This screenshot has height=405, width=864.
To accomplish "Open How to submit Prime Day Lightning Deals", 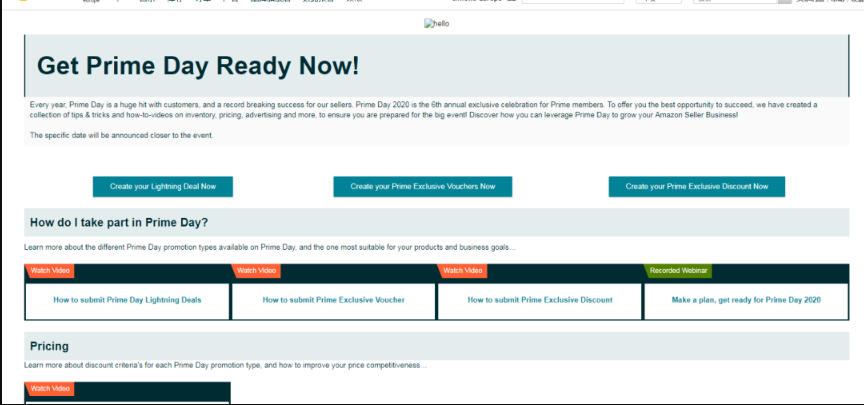I will click(x=127, y=300).
